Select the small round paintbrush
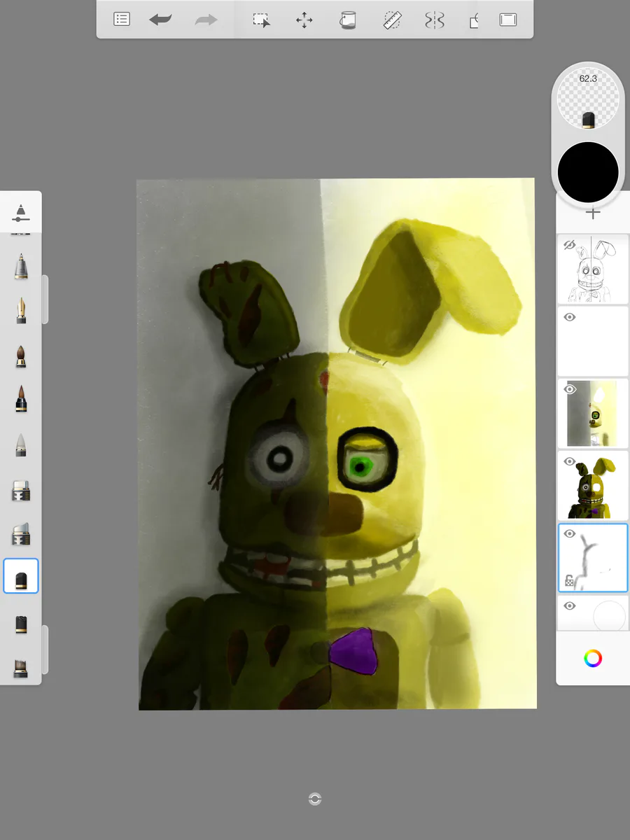Screen dimensions: 630x840 coord(21,356)
